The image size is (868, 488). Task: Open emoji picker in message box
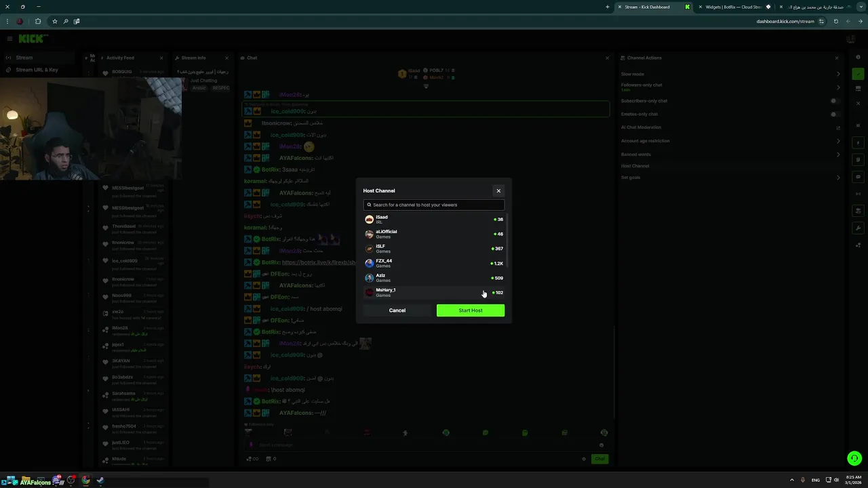click(x=601, y=445)
